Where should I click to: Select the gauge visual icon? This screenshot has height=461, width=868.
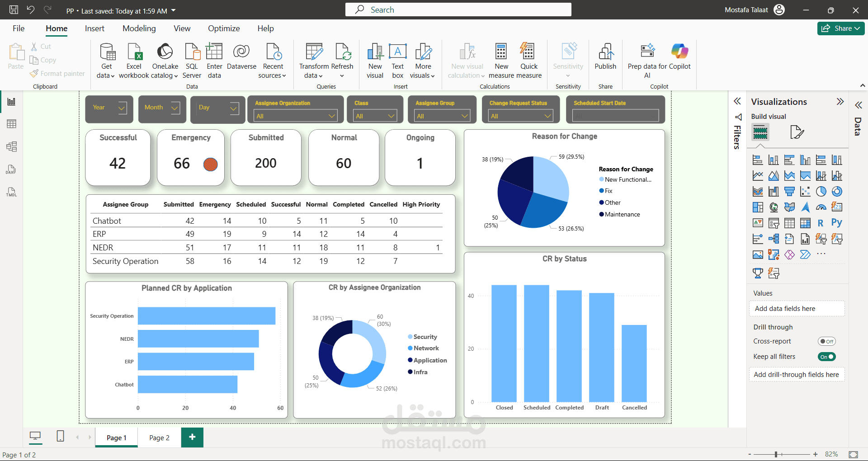[x=821, y=207]
